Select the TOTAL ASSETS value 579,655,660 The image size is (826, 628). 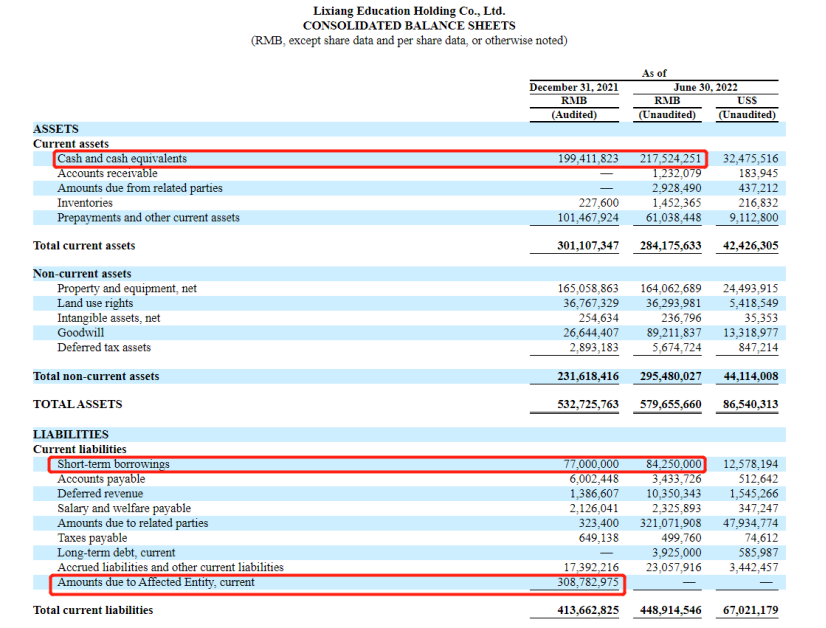click(x=670, y=405)
